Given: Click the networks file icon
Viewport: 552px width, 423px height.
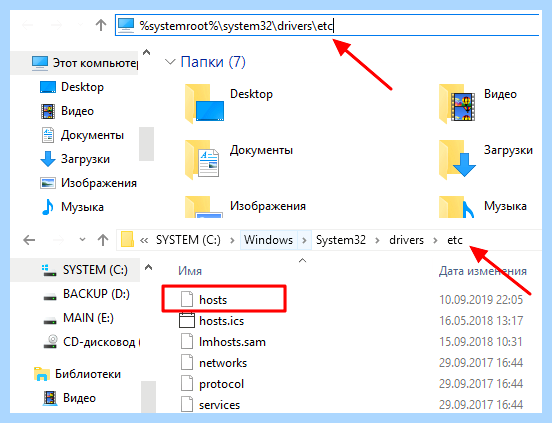Looking at the screenshot, I should click(187, 362).
